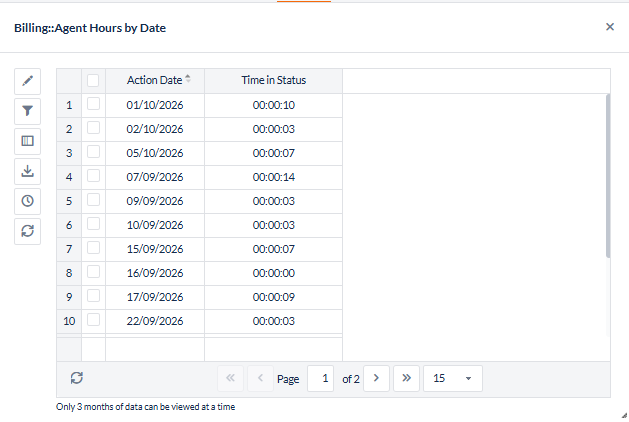Check the box for row 05/10/2026
Screen dimensions: 629x422
pos(93,152)
